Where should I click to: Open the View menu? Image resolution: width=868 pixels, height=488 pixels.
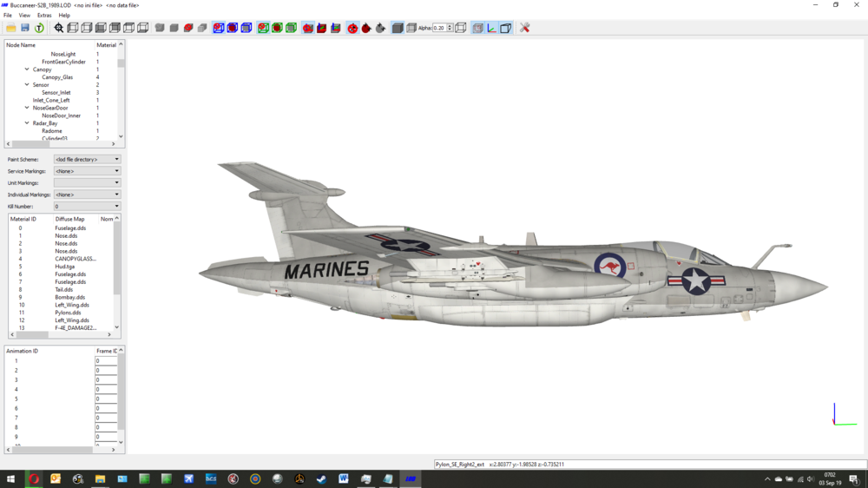tap(24, 16)
